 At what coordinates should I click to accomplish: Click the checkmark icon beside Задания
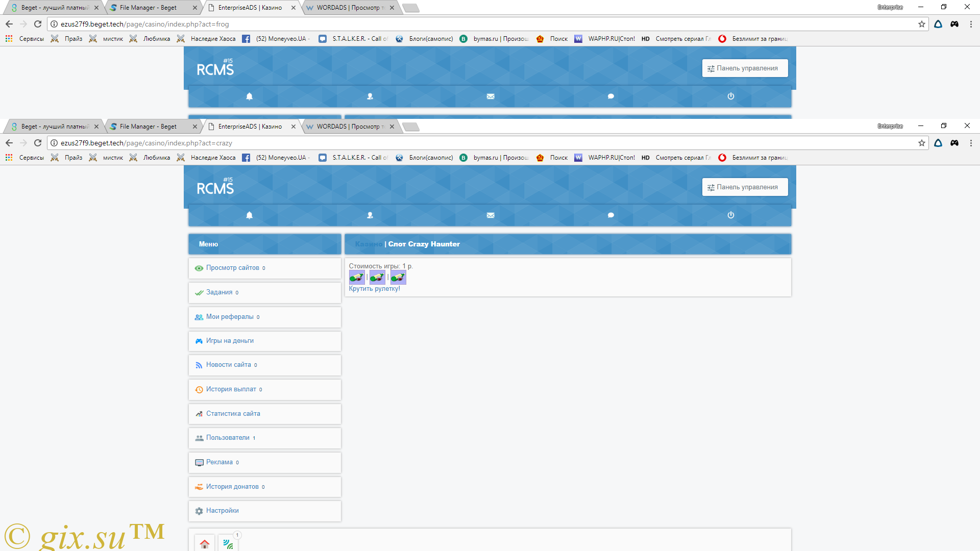tap(199, 293)
